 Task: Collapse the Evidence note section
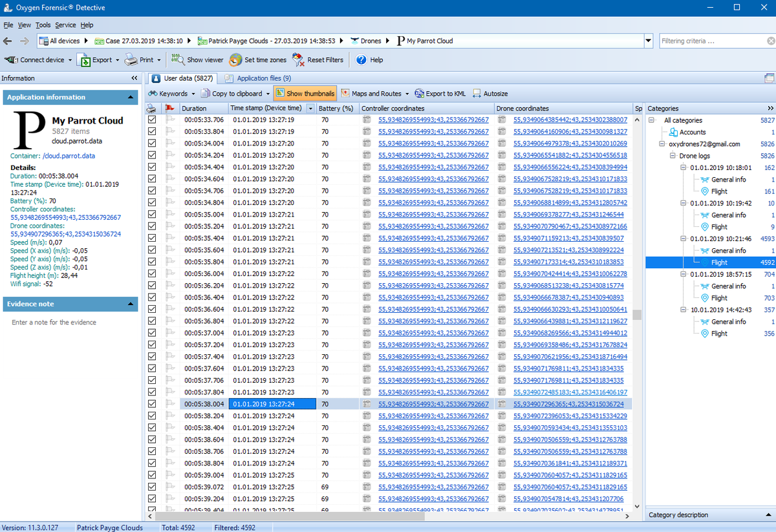click(131, 304)
